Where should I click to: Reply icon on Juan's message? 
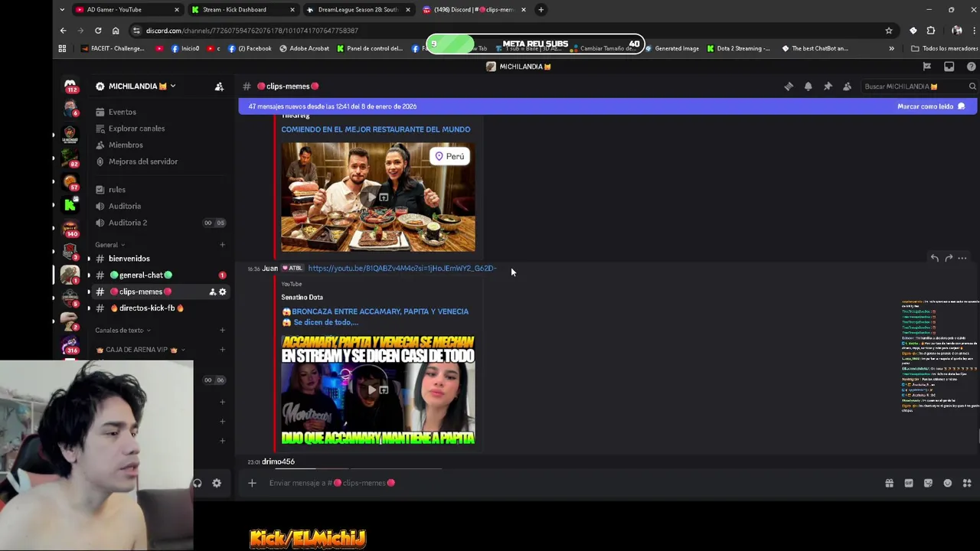coord(935,259)
